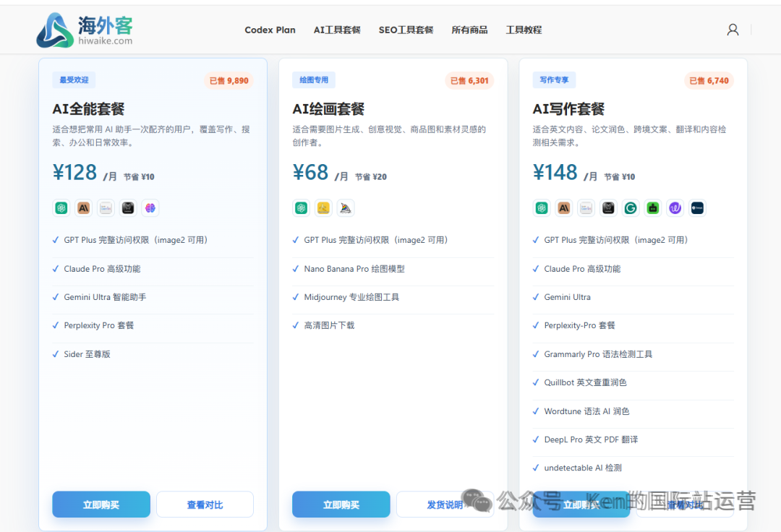Click Quillbot 英文查重润色 row
This screenshot has width=781, height=532.
point(633,382)
